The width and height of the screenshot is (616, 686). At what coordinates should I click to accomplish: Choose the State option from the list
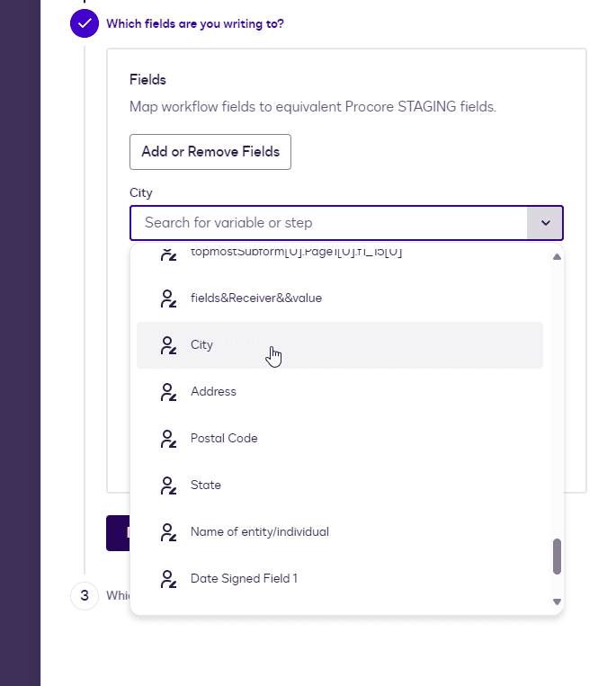(206, 486)
